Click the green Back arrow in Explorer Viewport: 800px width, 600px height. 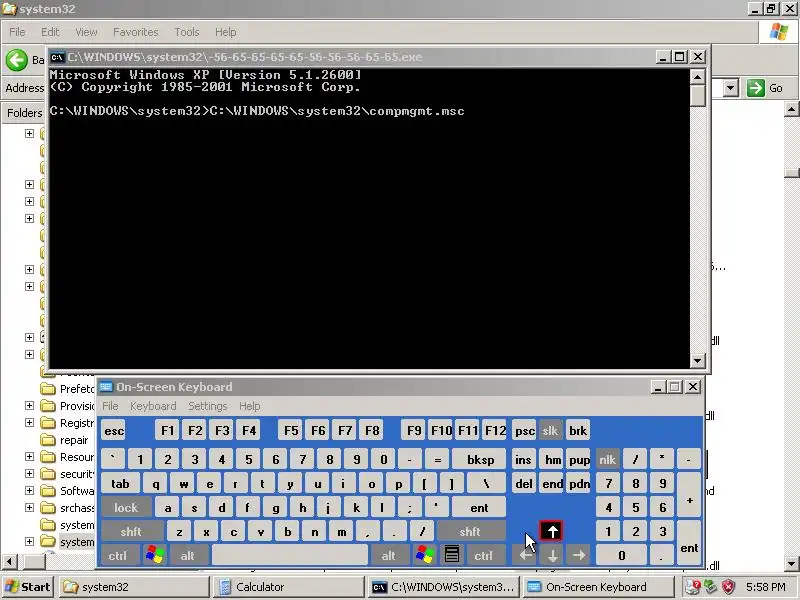pos(17,60)
